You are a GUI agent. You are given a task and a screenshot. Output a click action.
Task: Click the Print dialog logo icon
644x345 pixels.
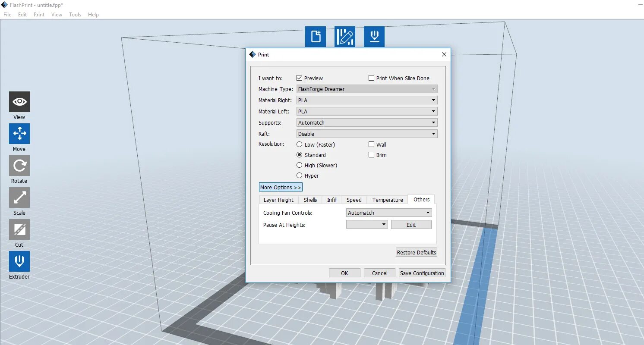tap(253, 54)
